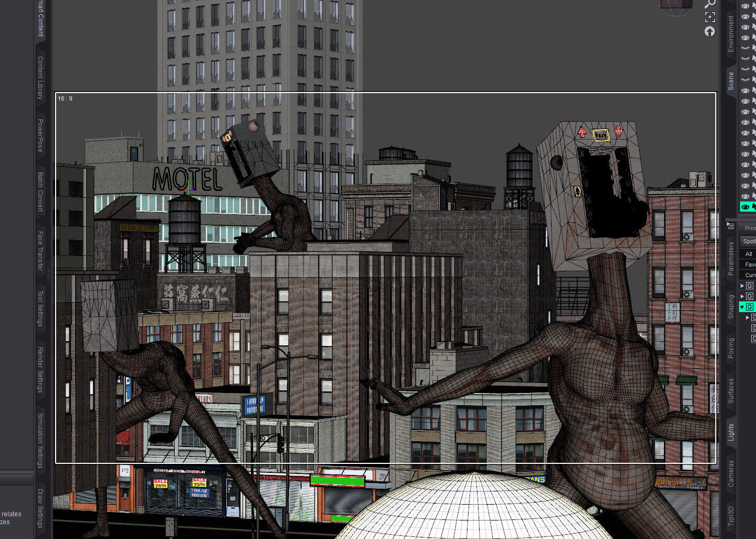Select the All filter in properties list

click(x=749, y=254)
